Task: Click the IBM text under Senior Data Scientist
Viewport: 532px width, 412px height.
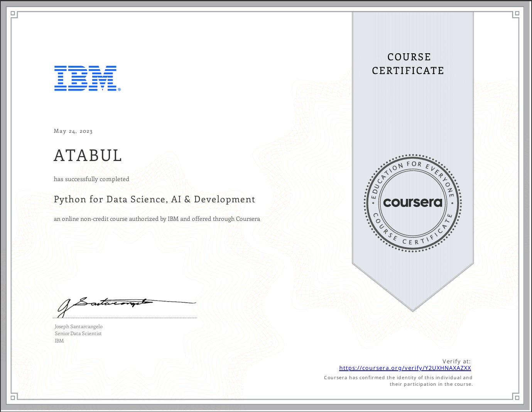Action: click(59, 341)
